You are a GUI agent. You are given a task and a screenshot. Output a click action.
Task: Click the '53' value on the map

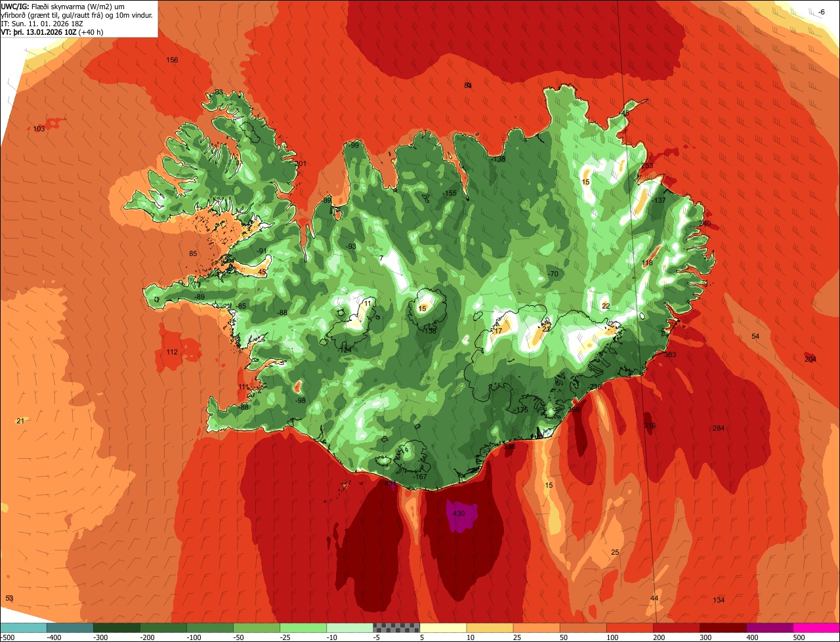tap(9, 599)
